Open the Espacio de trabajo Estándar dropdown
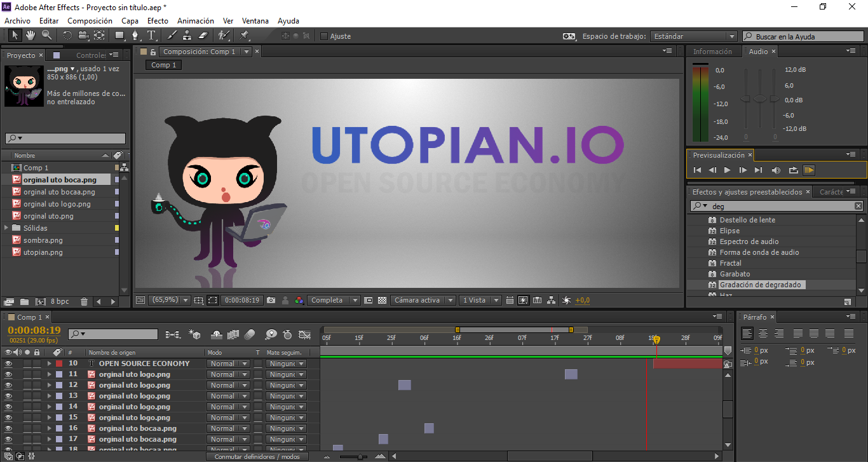The width and height of the screenshot is (868, 462). 693,36
